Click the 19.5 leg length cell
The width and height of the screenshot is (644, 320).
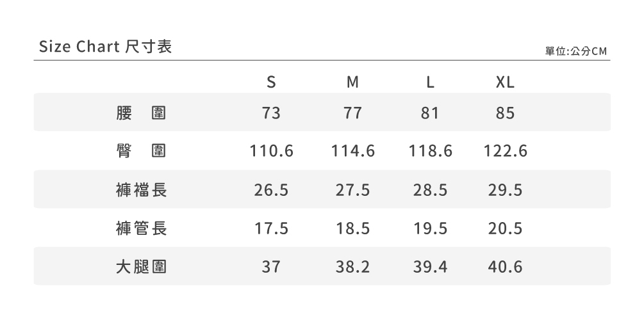pyautogui.click(x=431, y=228)
